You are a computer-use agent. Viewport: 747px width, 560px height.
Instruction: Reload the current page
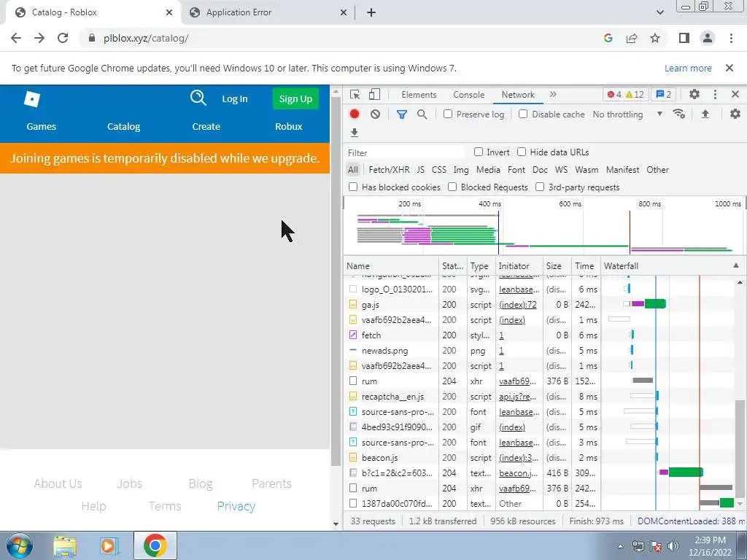tap(63, 38)
